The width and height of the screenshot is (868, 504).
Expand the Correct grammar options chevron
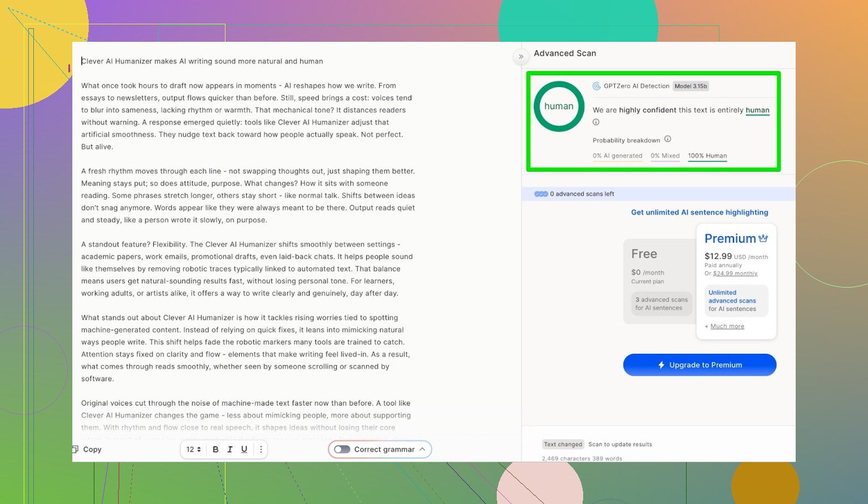click(x=422, y=449)
